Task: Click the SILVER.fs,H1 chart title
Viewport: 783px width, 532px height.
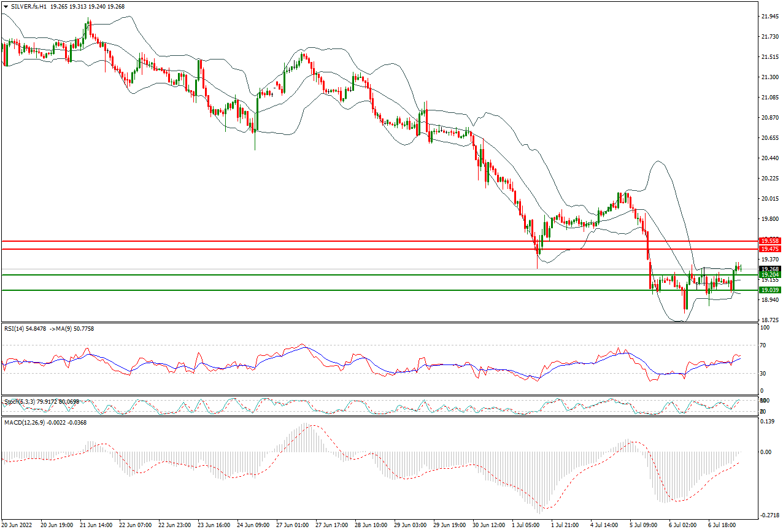Action: tap(29, 6)
